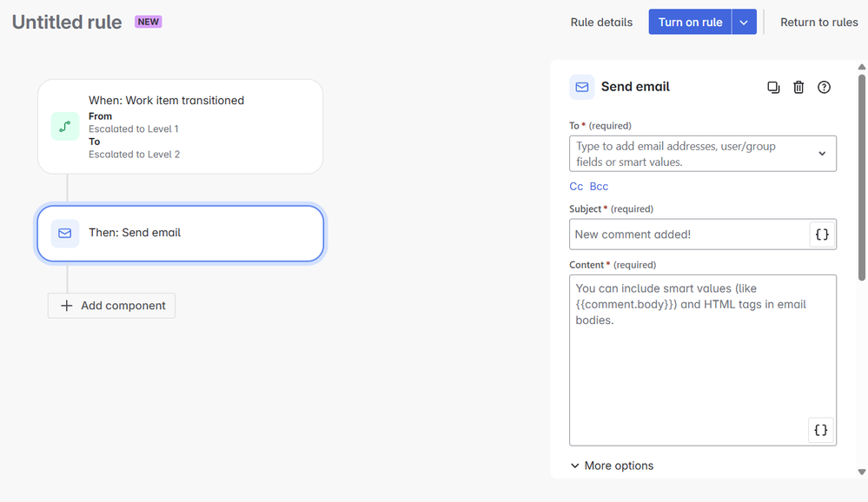Viewport: 868px width, 502px height.
Task: Add a Bcc recipient field
Action: pyautogui.click(x=599, y=187)
